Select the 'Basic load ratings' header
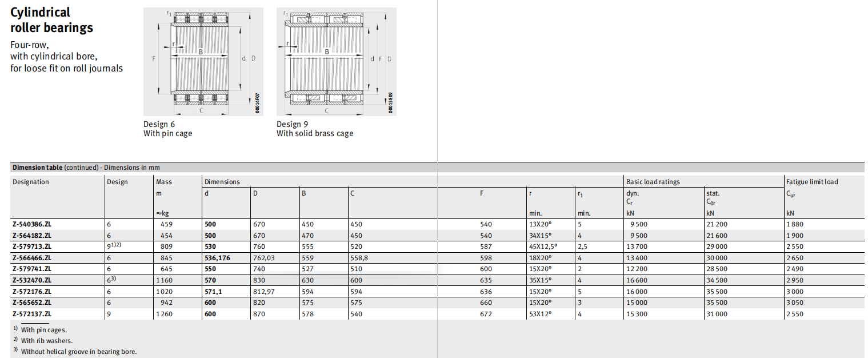This screenshot has width=868, height=358. (x=653, y=182)
